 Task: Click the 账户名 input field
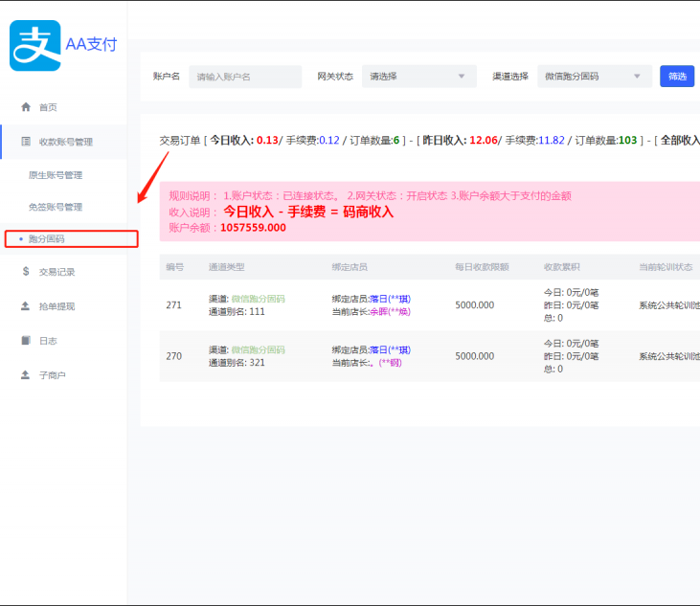pyautogui.click(x=244, y=77)
